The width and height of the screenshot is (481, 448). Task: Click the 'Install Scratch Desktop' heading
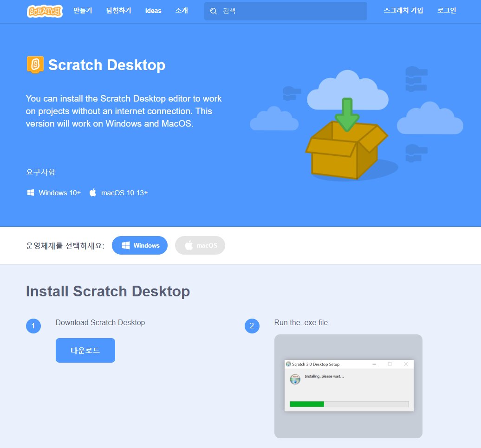point(108,291)
